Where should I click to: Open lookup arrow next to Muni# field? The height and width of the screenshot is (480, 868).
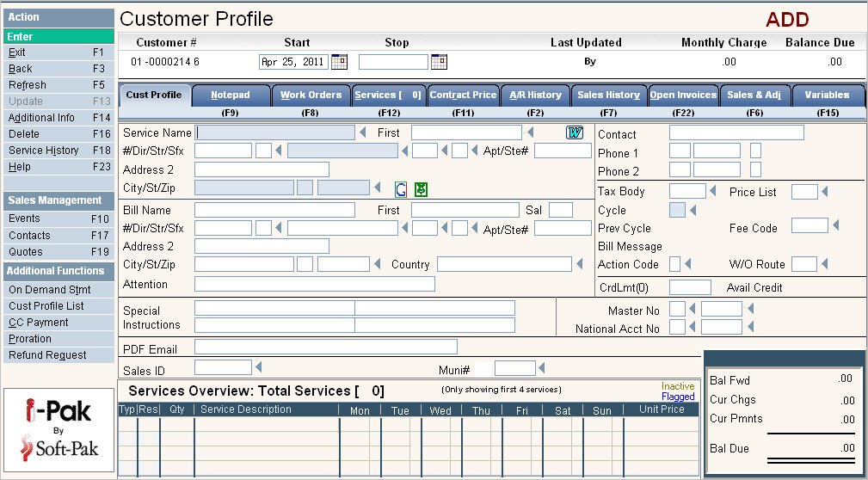tap(541, 367)
